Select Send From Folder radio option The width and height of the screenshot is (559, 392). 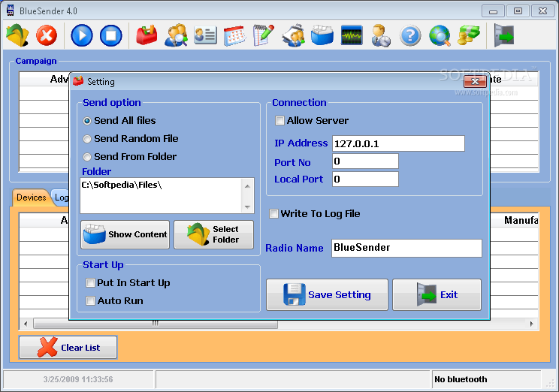[x=130, y=157]
